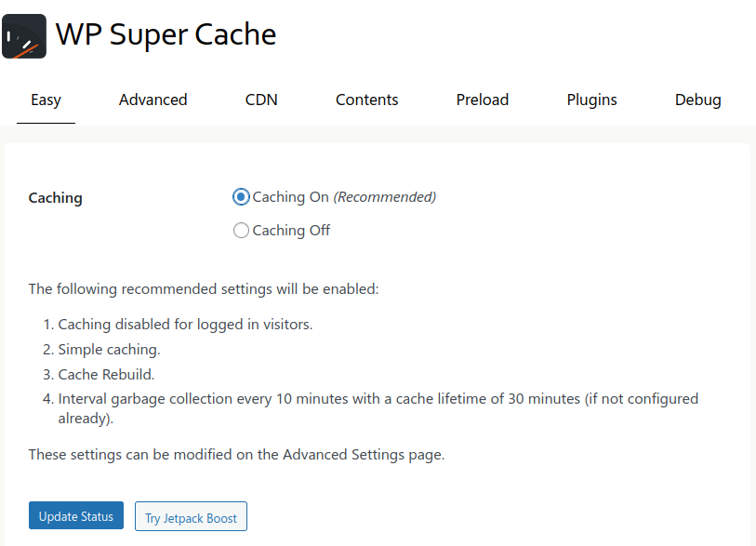This screenshot has height=546, width=756.
Task: Open the Debug tab
Action: pyautogui.click(x=697, y=100)
